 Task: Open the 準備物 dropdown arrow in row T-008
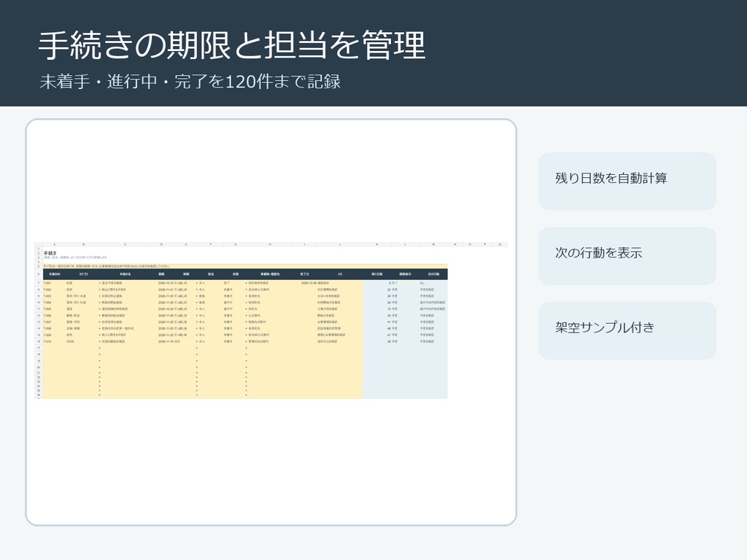point(247,329)
